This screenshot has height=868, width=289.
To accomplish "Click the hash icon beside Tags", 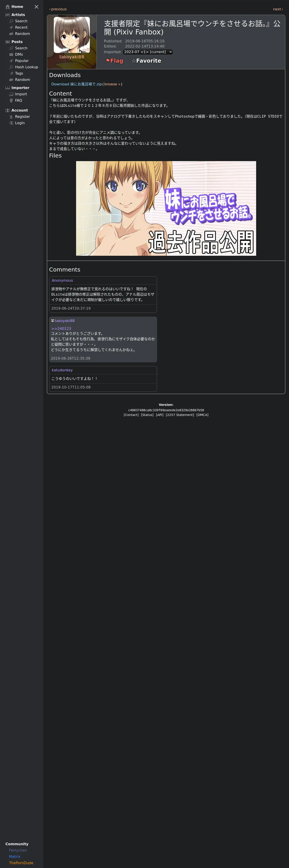I will click(11, 73).
